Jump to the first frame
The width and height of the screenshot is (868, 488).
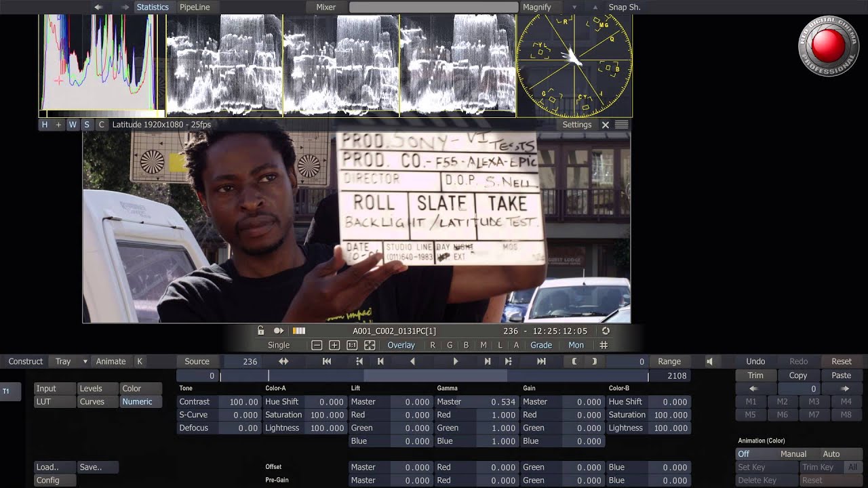pos(326,361)
